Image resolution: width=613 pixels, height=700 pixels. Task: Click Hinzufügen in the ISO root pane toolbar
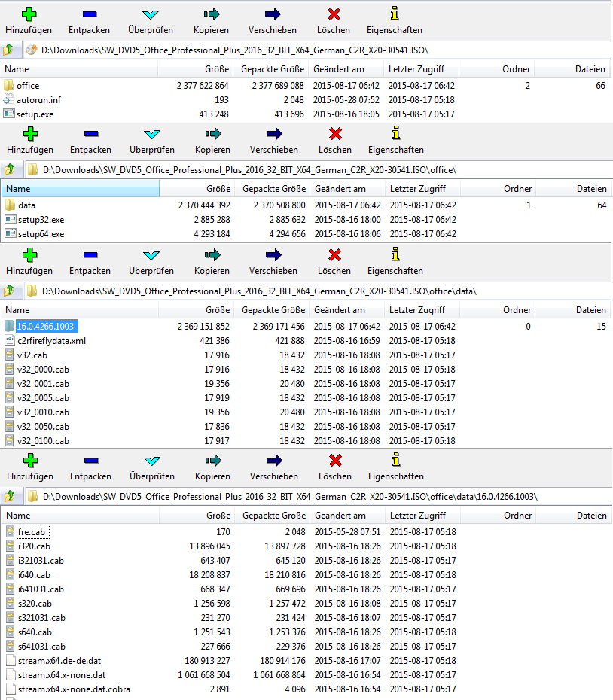29,21
